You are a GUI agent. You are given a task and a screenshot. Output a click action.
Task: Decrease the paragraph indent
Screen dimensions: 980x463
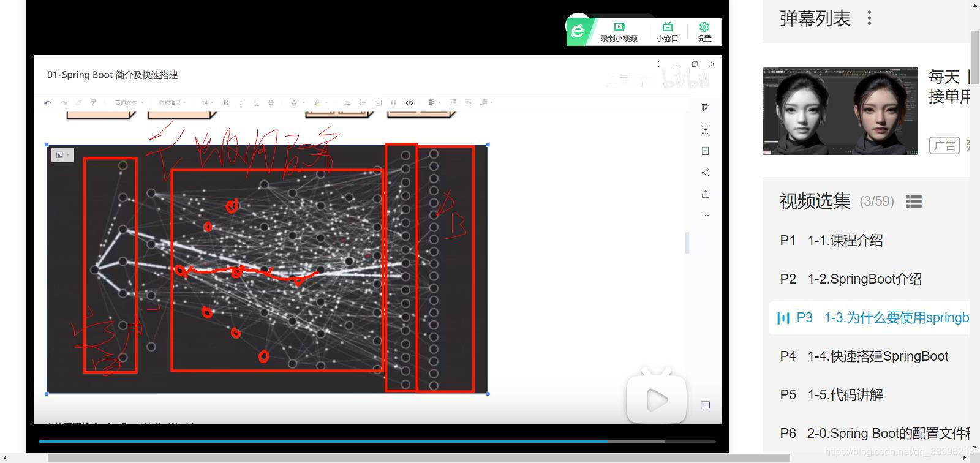(469, 103)
